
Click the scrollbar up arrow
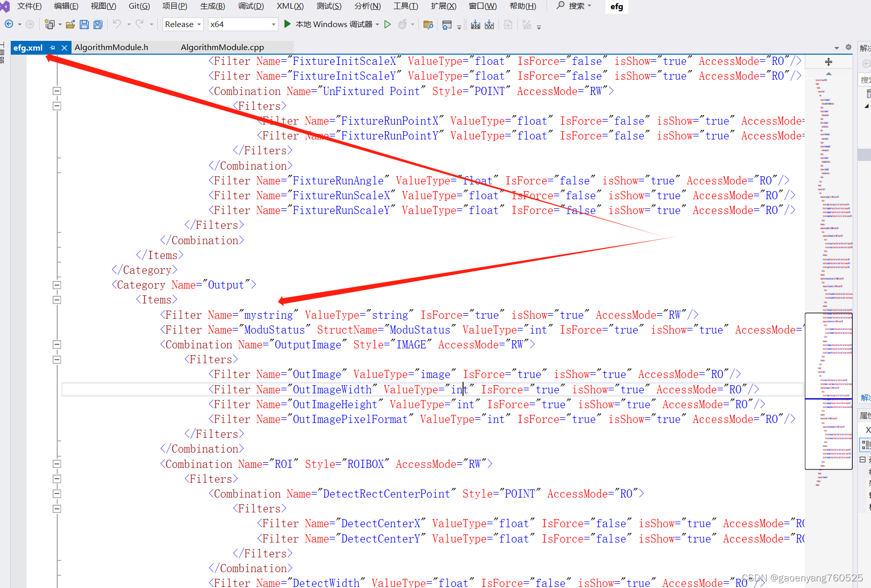click(829, 74)
